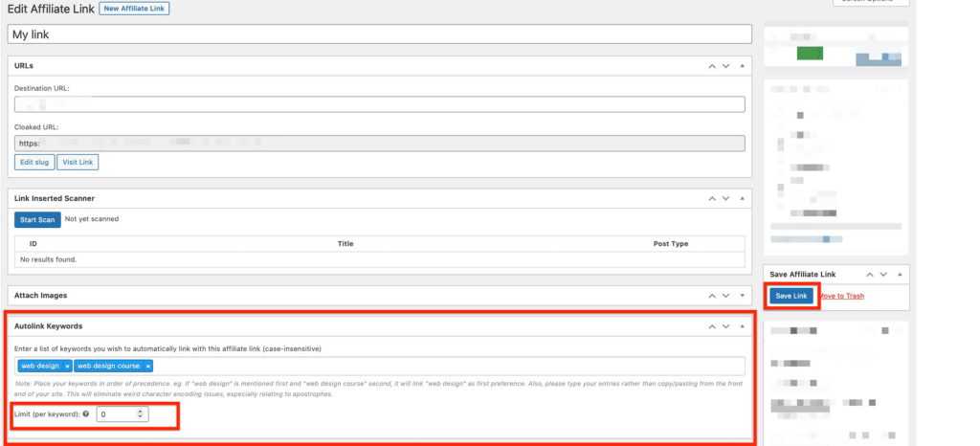
Task: Click the Autolink Keywords panel heading
Action: click(48, 326)
